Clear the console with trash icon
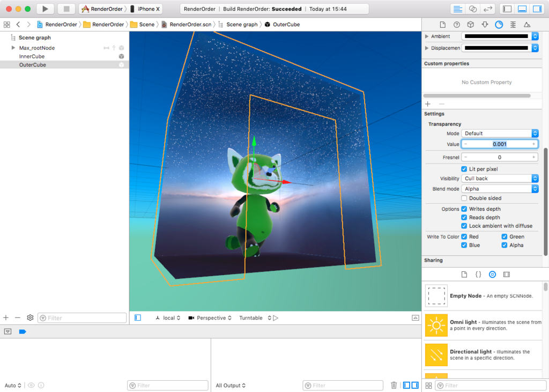 pos(394,386)
